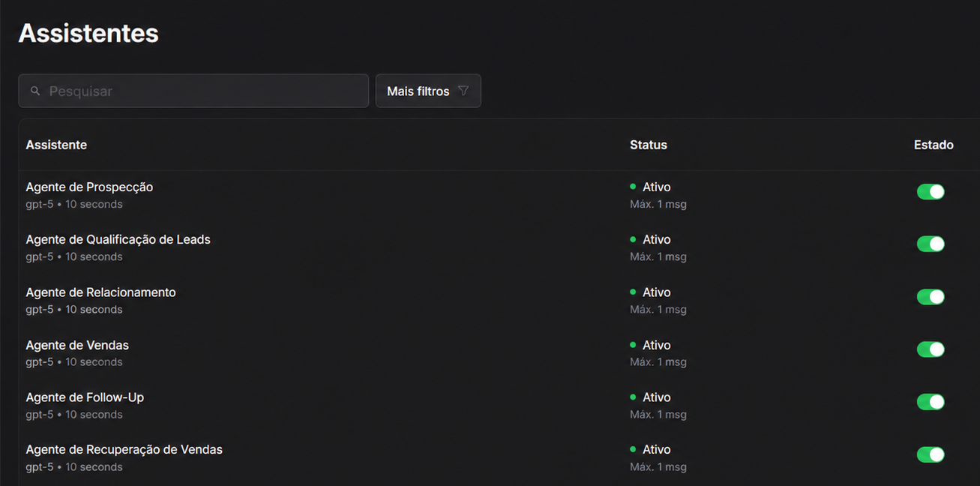Sort by the Status column header
The width and height of the screenshot is (980, 486).
649,145
